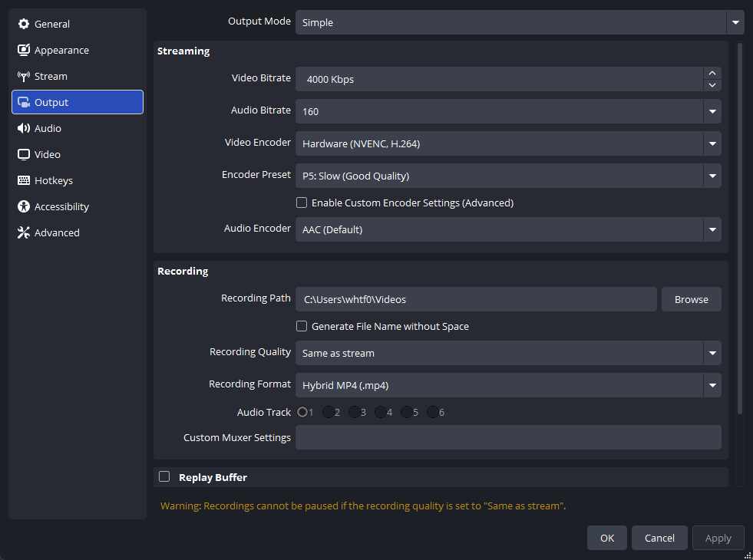753x560 pixels.
Task: Click the Custom Muxer Settings field
Action: (x=507, y=438)
